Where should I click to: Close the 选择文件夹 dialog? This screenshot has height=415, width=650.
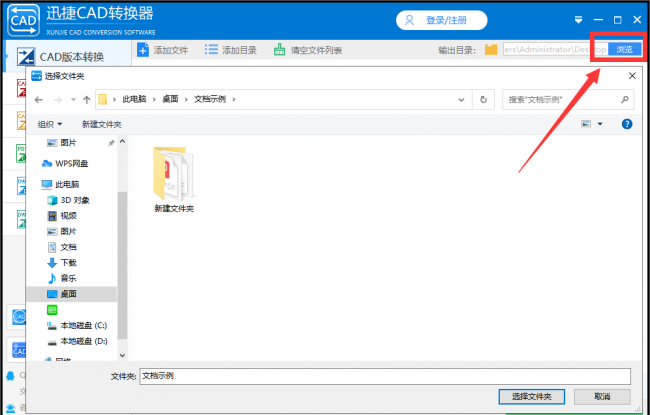point(632,75)
